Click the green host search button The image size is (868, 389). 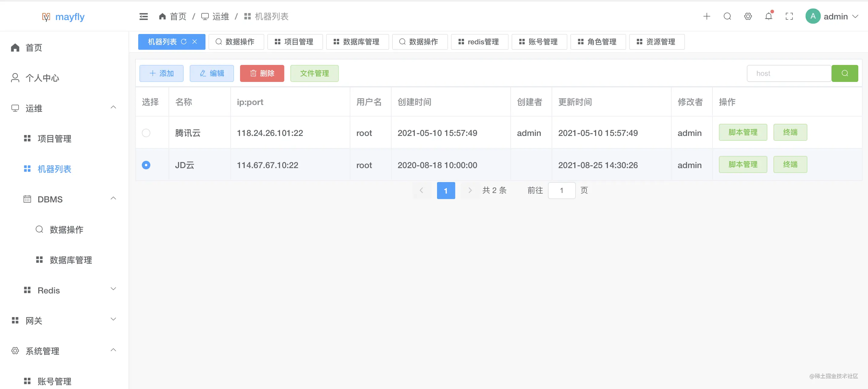[844, 73]
